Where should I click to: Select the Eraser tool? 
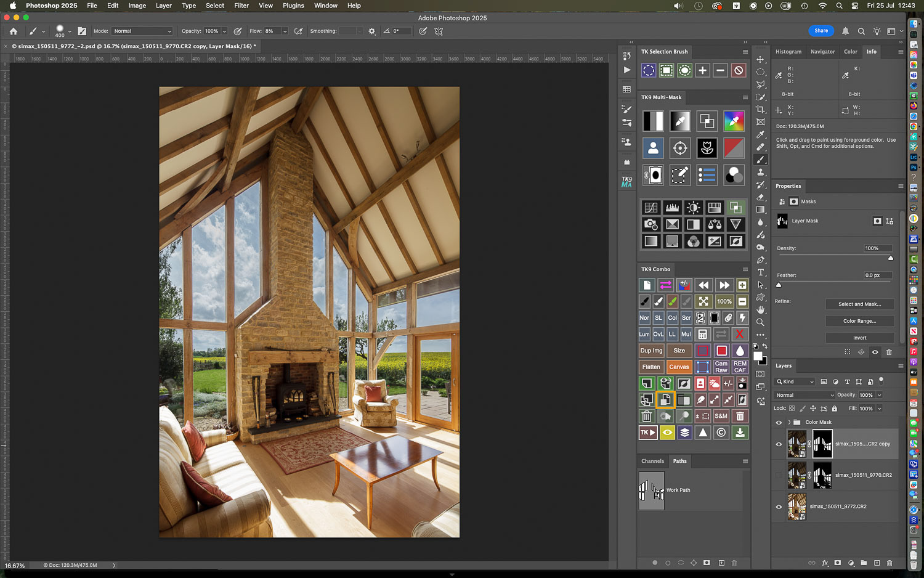[761, 197]
